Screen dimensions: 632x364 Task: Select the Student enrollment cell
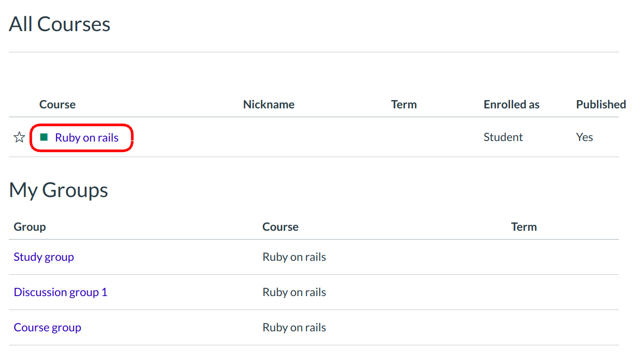pos(503,137)
